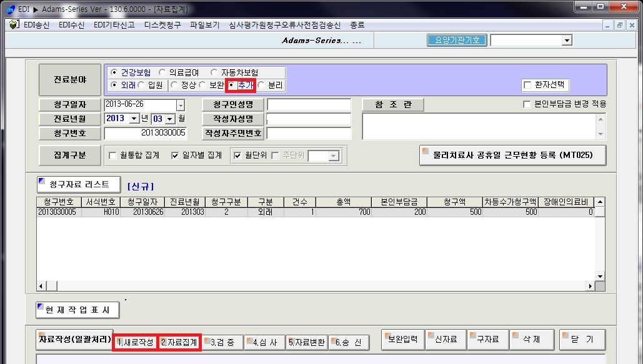
Task: Launch the 5.자료변환 conversion step
Action: (x=307, y=342)
